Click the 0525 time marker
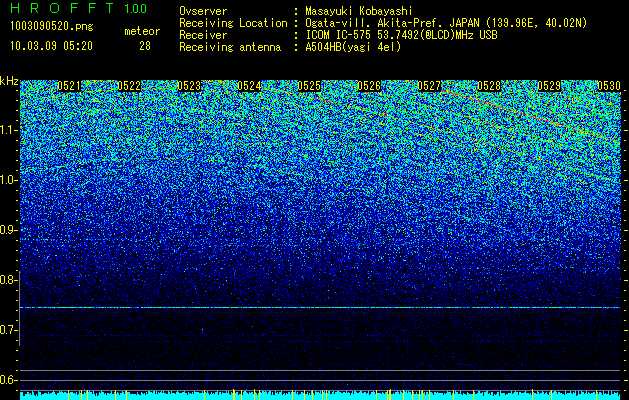629x400 pixels. click(x=309, y=86)
